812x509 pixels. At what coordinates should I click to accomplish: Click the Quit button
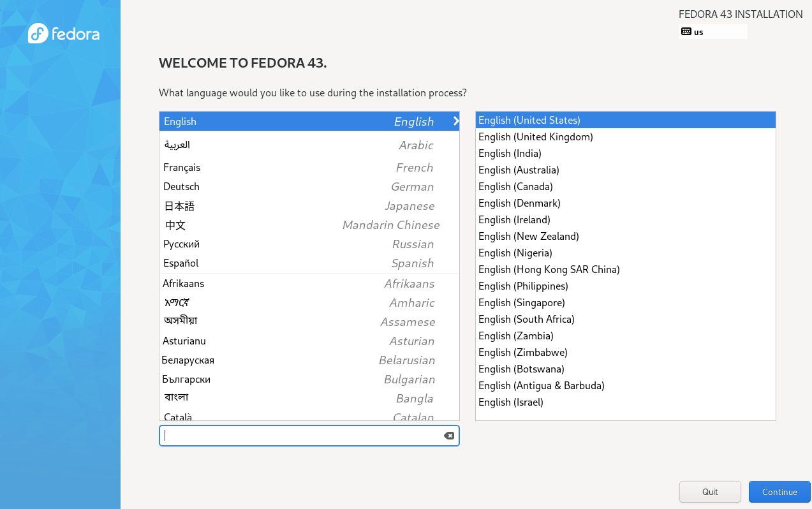click(710, 492)
